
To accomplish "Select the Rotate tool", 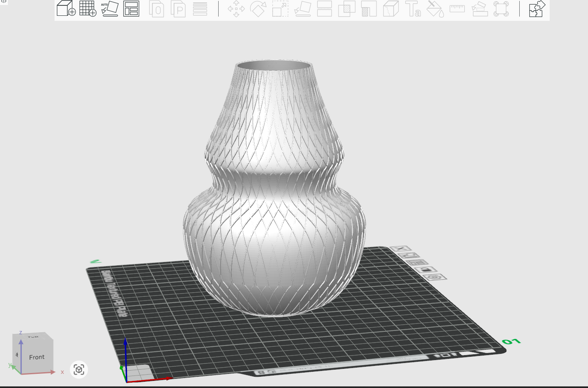I will [258, 9].
